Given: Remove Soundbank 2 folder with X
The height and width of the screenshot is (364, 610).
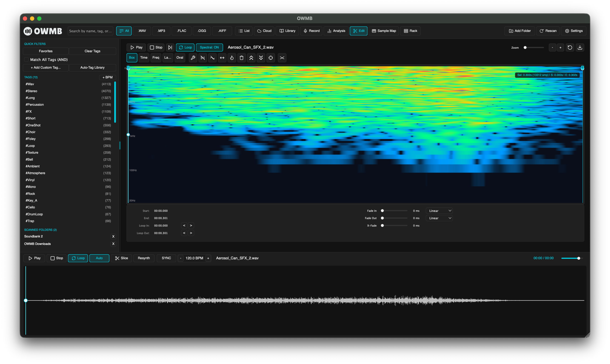Looking at the screenshot, I should click(x=113, y=236).
